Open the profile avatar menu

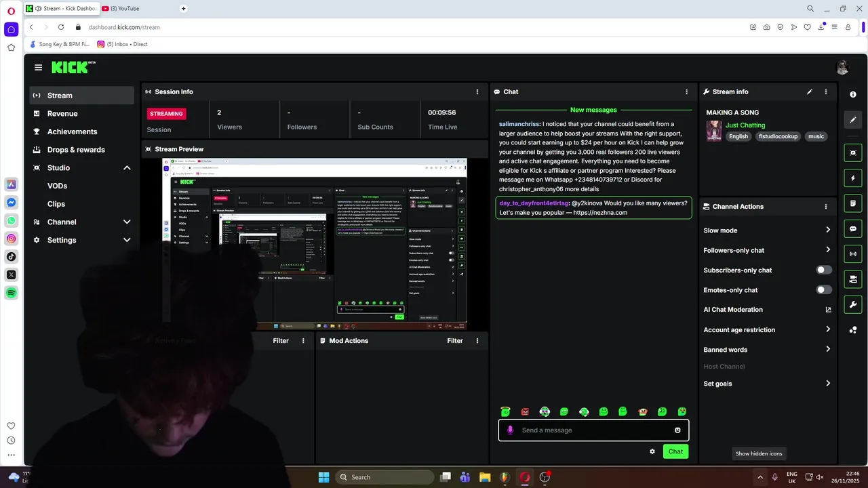(842, 67)
